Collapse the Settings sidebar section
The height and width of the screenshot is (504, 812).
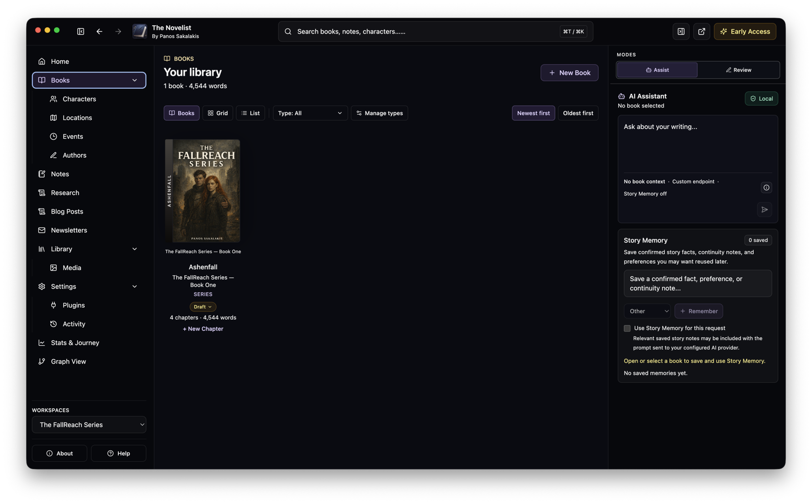pos(134,286)
